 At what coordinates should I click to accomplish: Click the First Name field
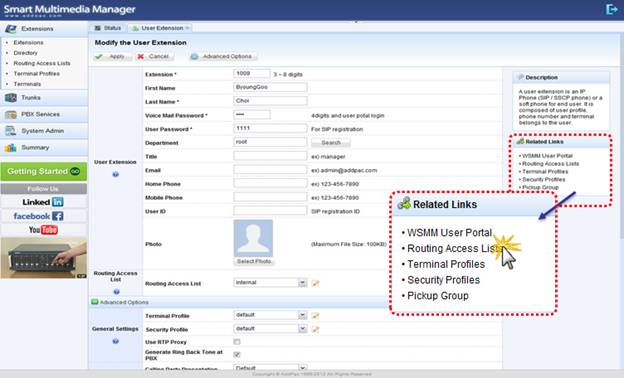(x=270, y=87)
